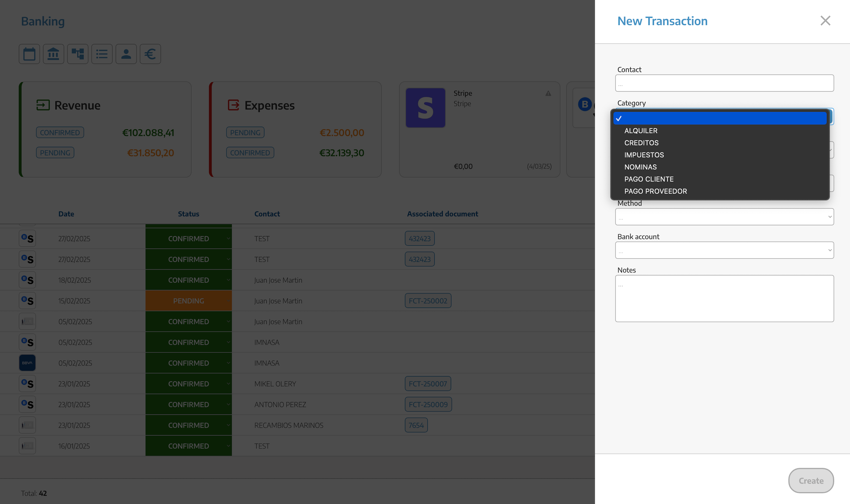Click the Stripe warning triangle icon

point(548,94)
